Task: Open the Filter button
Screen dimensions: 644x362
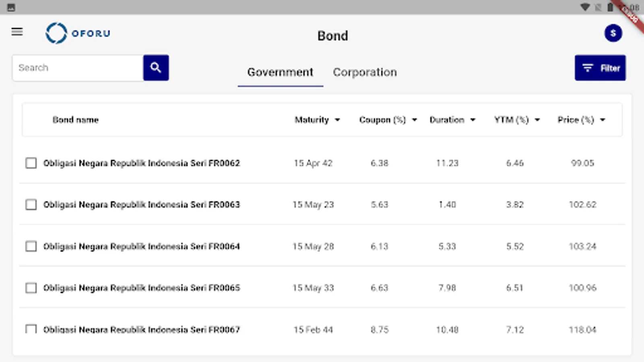Action: point(600,68)
